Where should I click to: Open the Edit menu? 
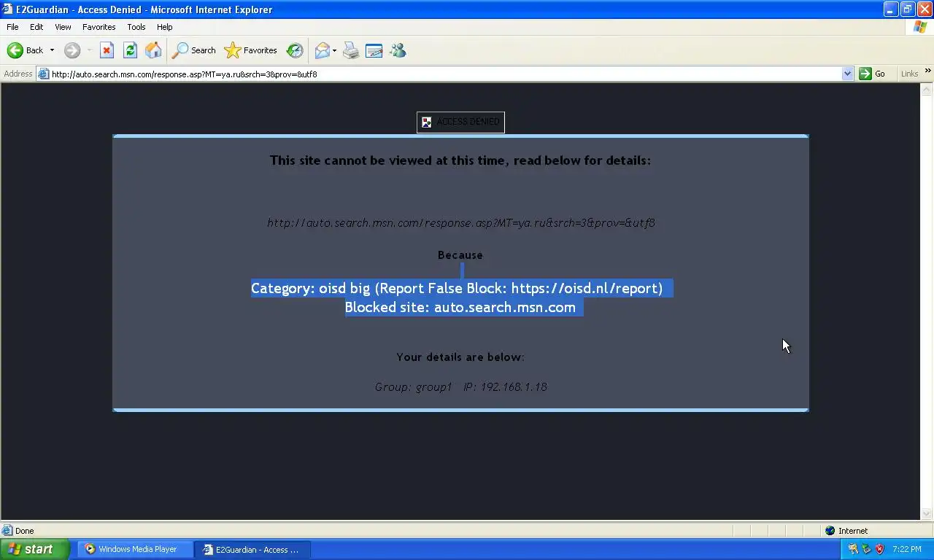coord(36,27)
